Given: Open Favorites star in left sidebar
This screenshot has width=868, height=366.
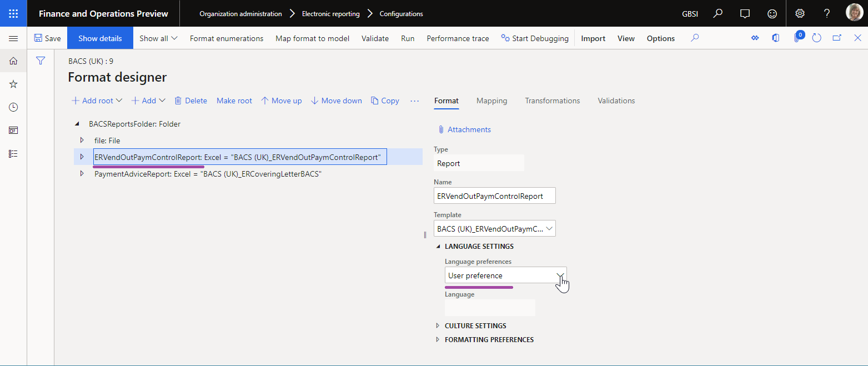Looking at the screenshot, I should tap(13, 84).
